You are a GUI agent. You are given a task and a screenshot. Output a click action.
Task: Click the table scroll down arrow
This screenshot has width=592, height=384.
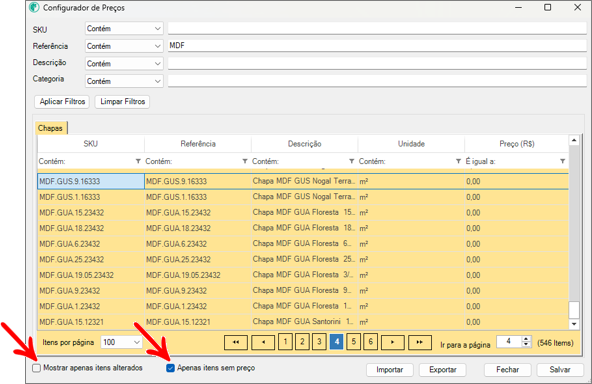pyautogui.click(x=574, y=324)
